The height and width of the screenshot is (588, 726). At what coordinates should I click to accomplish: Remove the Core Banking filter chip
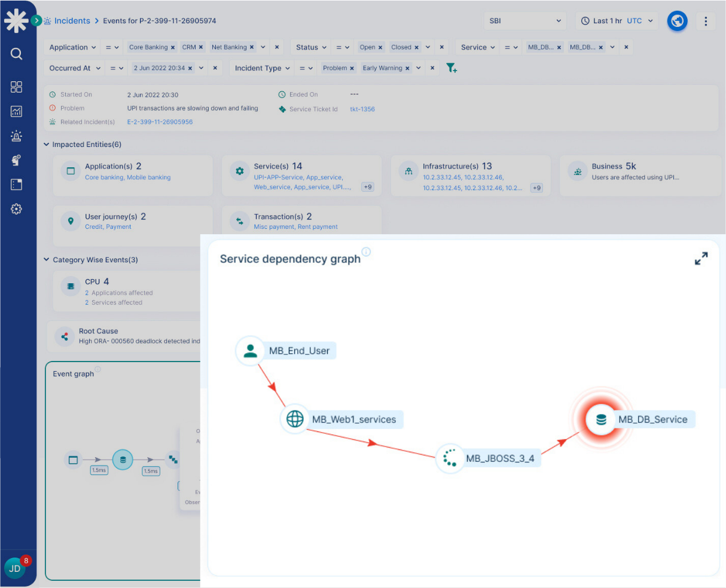(x=173, y=47)
